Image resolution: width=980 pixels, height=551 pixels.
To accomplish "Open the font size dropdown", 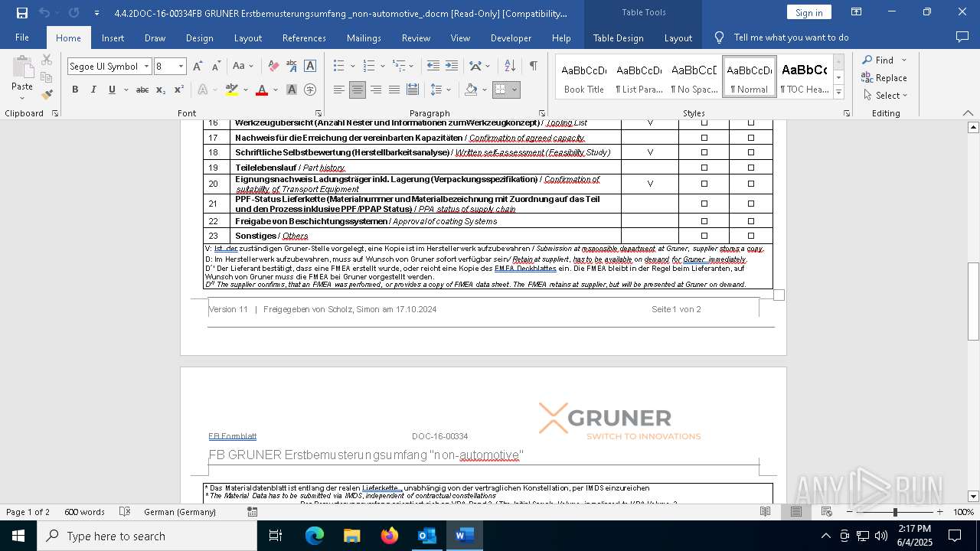I will [181, 67].
